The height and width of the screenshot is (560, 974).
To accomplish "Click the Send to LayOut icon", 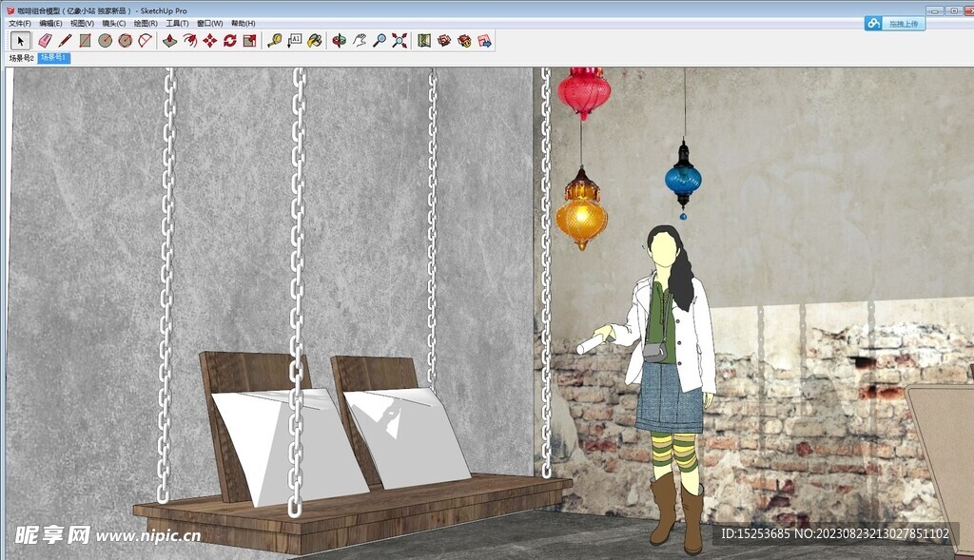I will click(x=484, y=41).
